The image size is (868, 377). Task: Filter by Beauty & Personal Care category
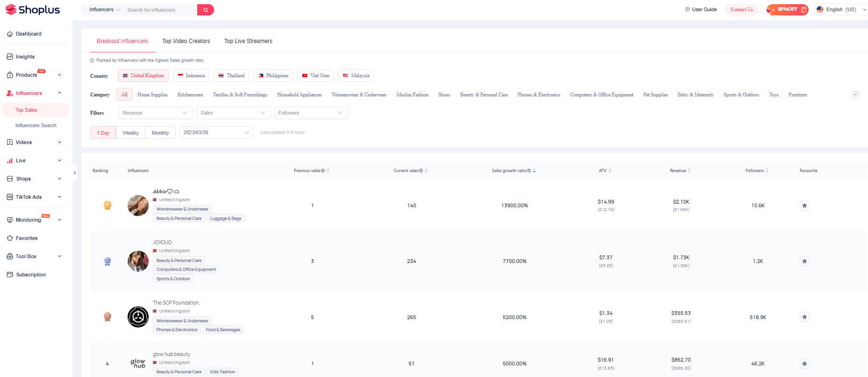point(484,94)
